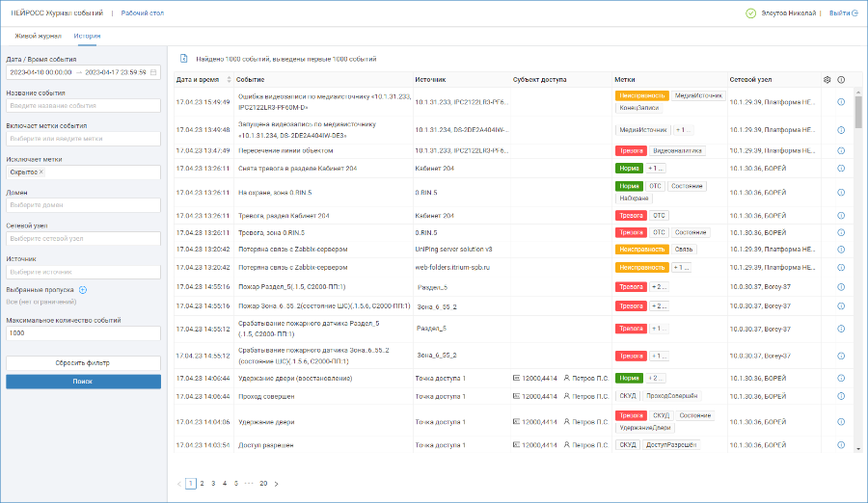Show info for 'Удержание двери (восстановление)' row
The height and width of the screenshot is (503, 868).
tap(841, 379)
